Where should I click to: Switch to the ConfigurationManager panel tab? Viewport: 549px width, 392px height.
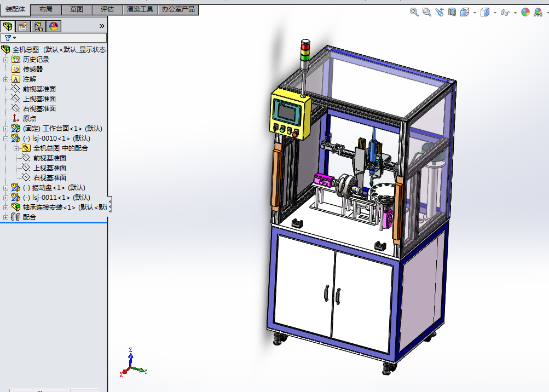(38, 26)
